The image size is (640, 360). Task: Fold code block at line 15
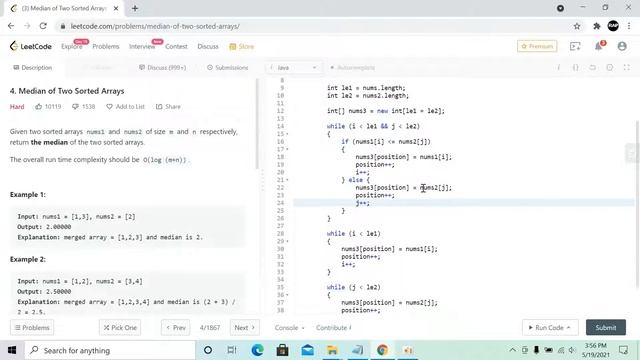[x=287, y=134]
